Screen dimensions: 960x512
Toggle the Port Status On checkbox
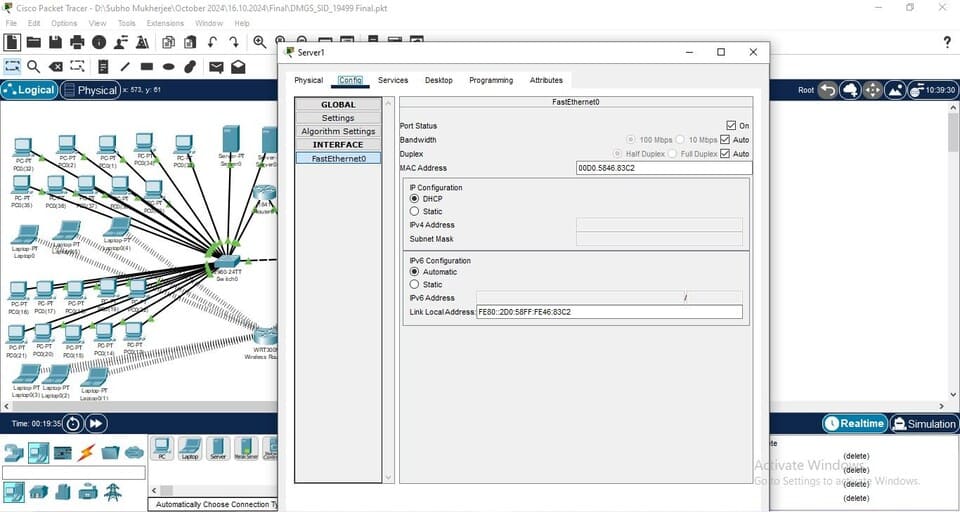730,126
